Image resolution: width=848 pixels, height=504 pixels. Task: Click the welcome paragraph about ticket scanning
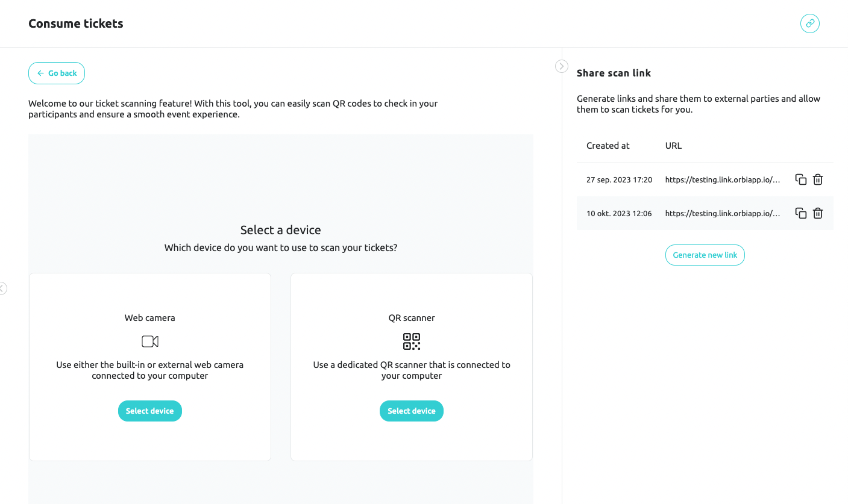click(233, 108)
